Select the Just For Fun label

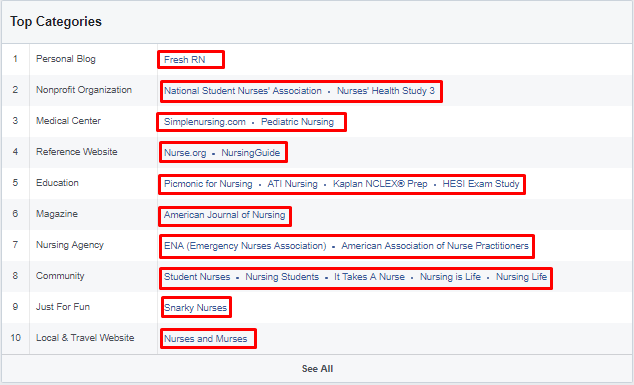[x=63, y=307]
